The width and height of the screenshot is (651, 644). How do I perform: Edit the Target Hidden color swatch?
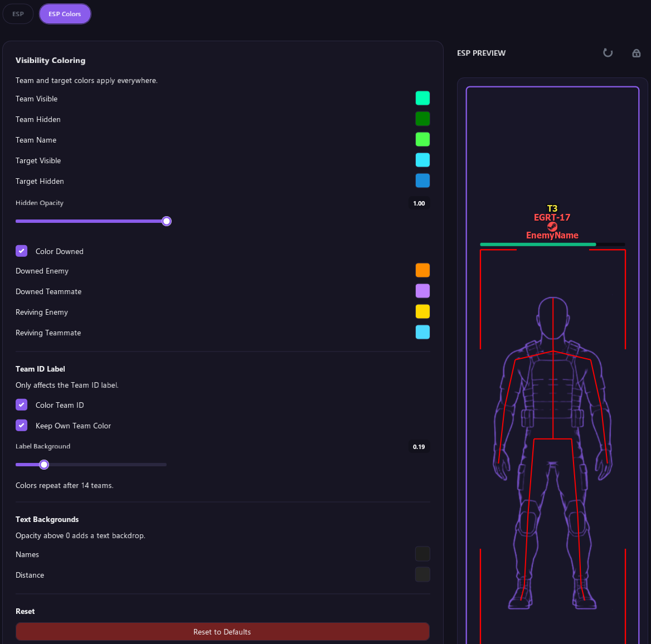point(422,180)
